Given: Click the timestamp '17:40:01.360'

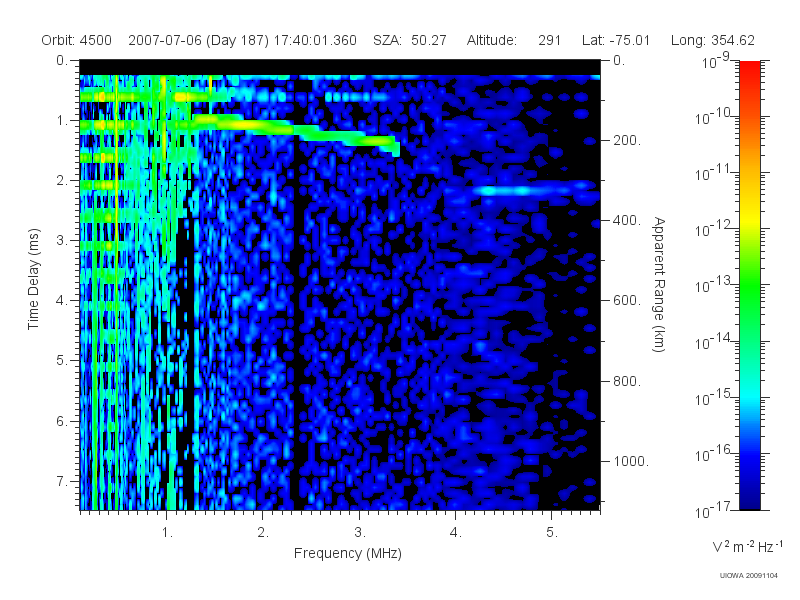Looking at the screenshot, I should click(315, 40).
